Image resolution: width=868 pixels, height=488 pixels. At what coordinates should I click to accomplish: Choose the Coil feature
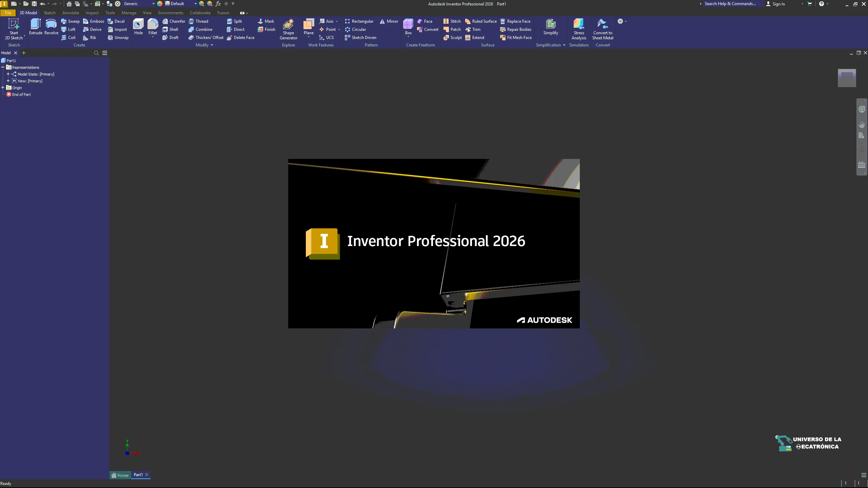tap(68, 38)
